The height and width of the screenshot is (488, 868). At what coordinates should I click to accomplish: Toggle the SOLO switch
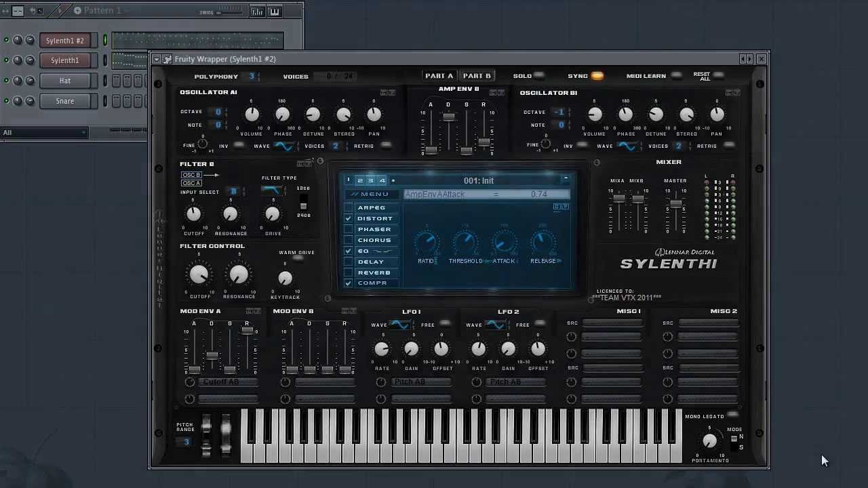(x=539, y=76)
